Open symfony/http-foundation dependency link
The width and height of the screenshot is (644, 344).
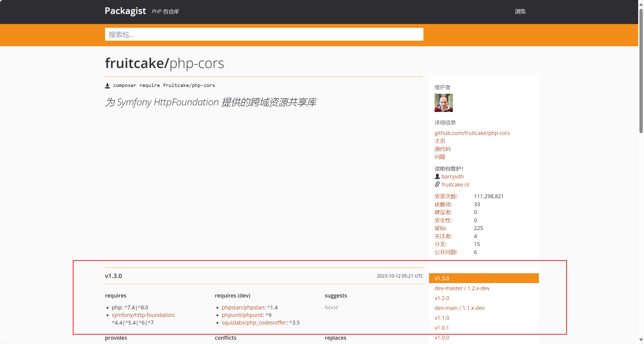point(143,315)
